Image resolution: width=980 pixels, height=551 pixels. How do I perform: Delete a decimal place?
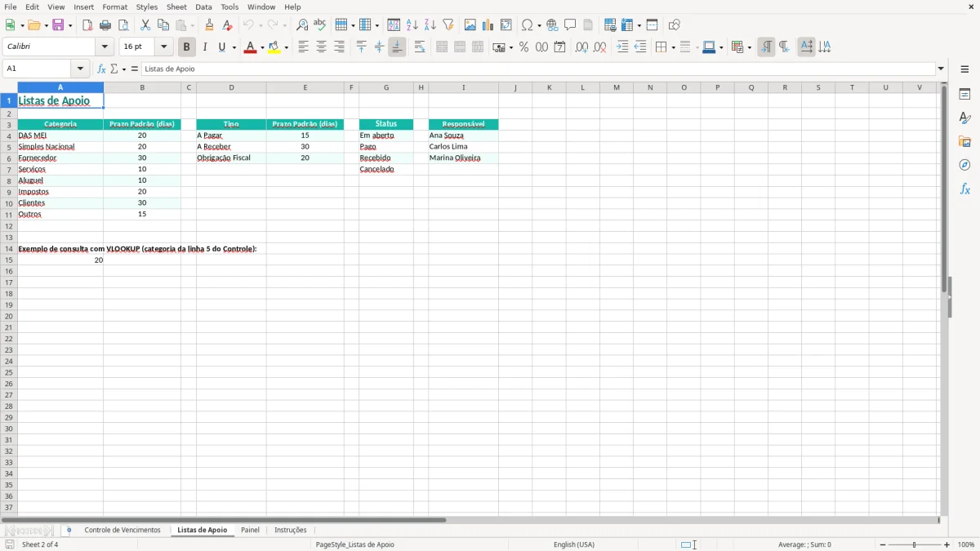(599, 47)
